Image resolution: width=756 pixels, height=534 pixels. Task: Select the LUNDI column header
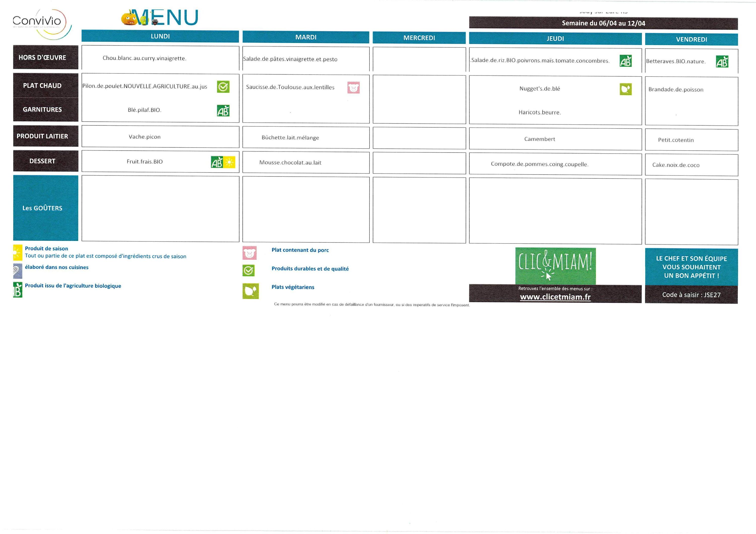(x=160, y=36)
